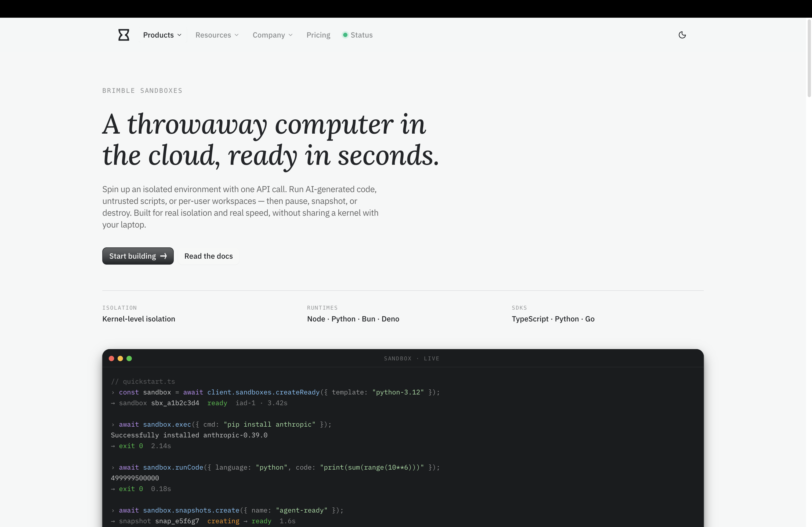Click the '// quickstart.ts' comment line

pyautogui.click(x=143, y=382)
